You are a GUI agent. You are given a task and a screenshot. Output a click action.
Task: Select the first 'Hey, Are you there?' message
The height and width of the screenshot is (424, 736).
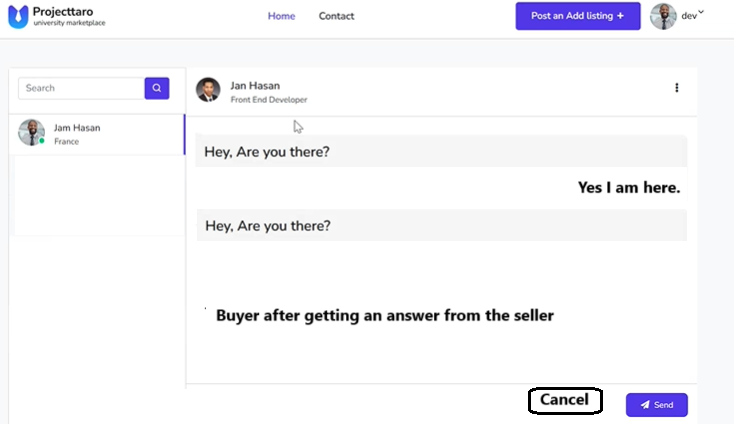tap(267, 152)
